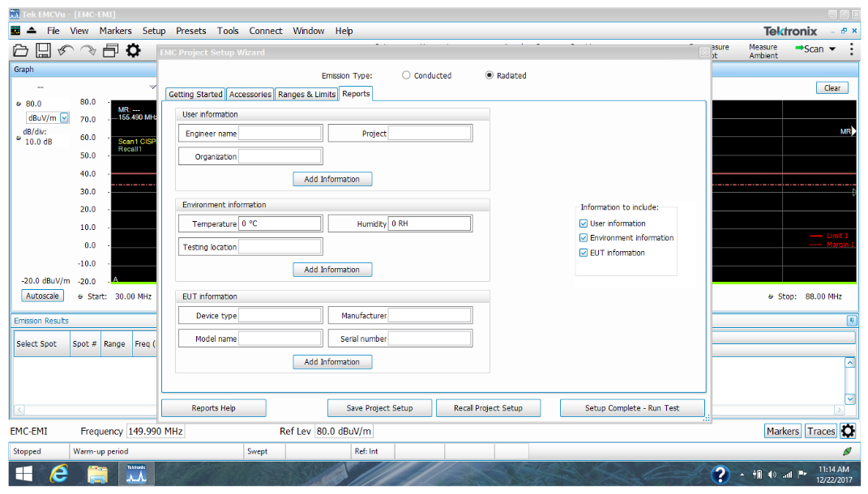Open the three-dot more options menu
The height and width of the screenshot is (494, 868).
tap(851, 49)
